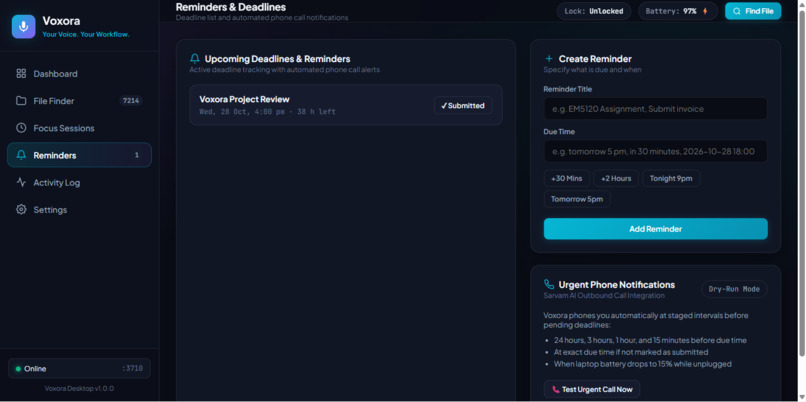
Task: Choose the Tomorrow 5pm quick time
Action: point(577,199)
